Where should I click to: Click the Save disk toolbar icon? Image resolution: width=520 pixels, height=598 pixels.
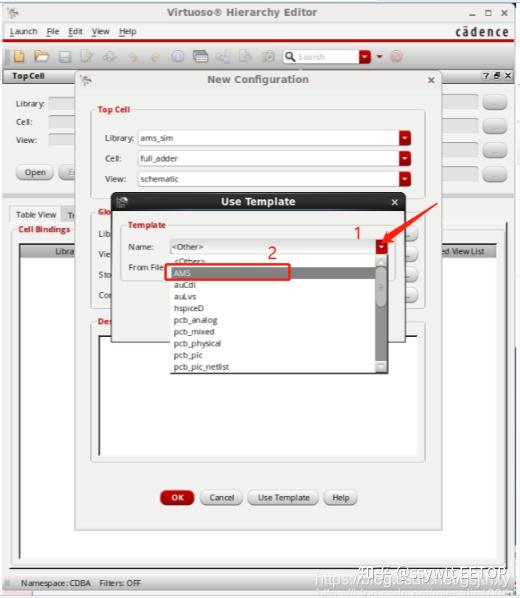click(x=64, y=57)
